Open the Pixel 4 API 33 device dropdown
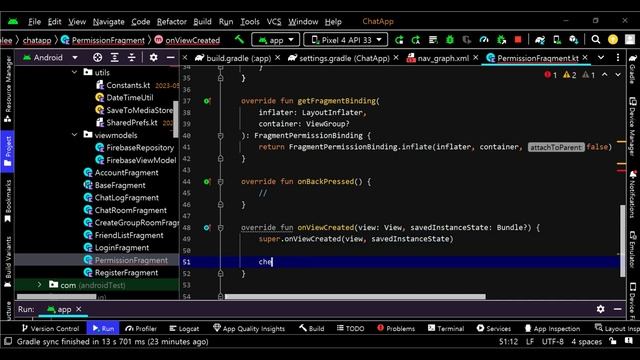Image resolution: width=640 pixels, height=360 pixels. click(x=345, y=40)
